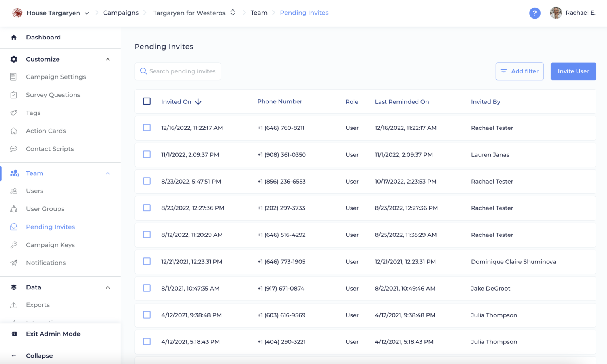Viewport: 607px width, 364px height.
Task: Click the search pending invites field
Action: tap(177, 71)
